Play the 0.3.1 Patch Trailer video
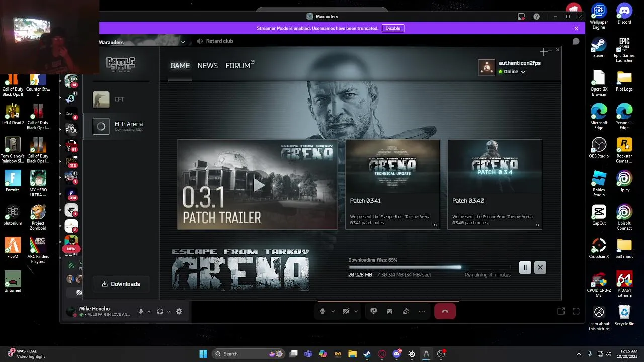 (258, 185)
